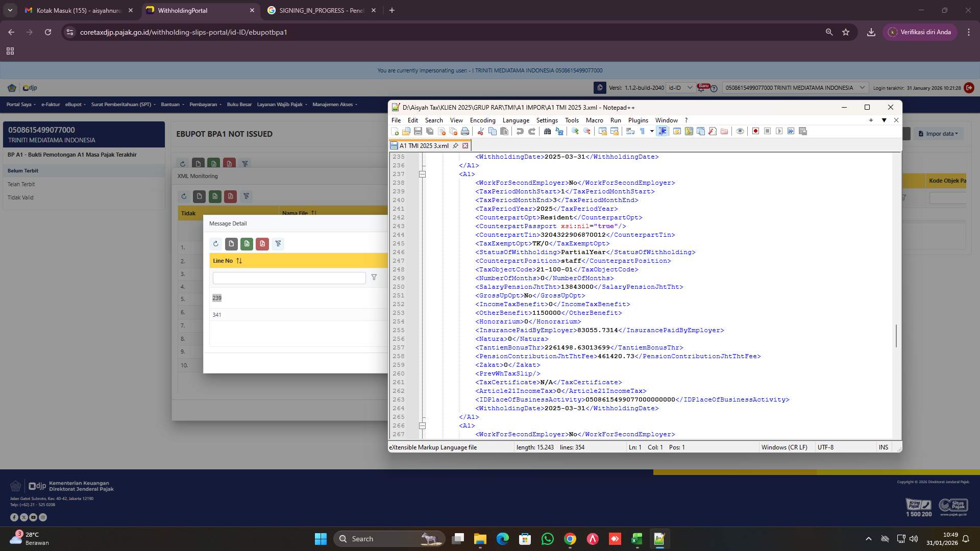
Task: Open the Encoding menu in Notepad++
Action: pos(483,120)
